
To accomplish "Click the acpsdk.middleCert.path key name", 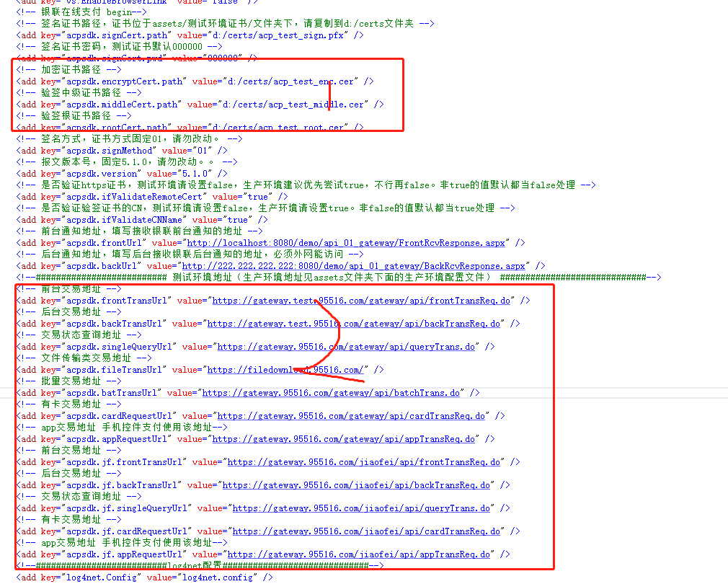I will pos(122,105).
